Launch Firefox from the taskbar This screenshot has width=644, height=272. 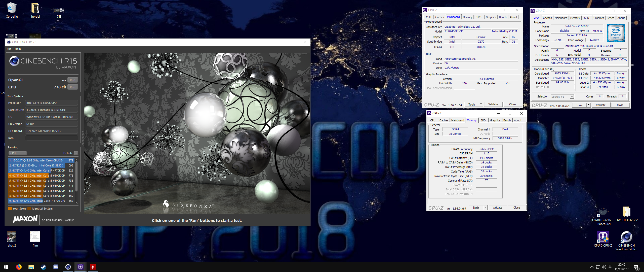[19, 267]
